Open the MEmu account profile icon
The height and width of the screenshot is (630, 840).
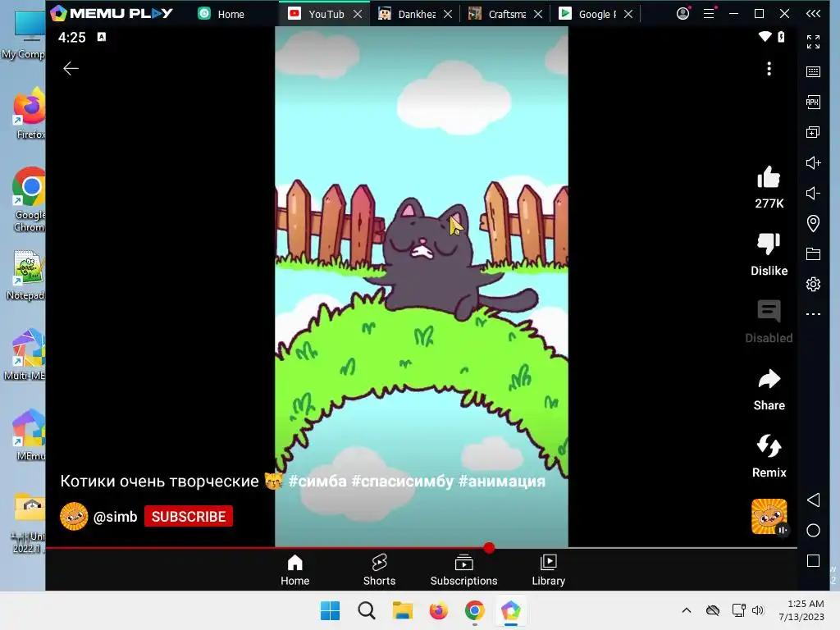click(683, 13)
